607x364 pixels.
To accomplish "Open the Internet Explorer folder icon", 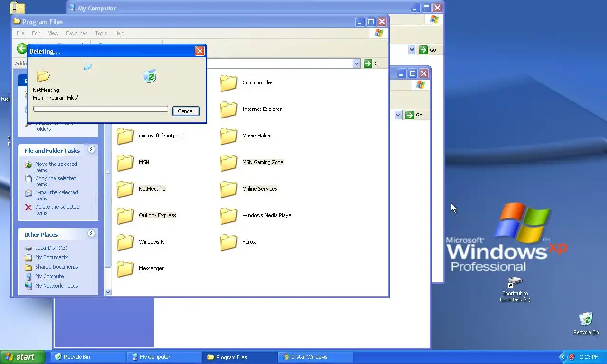I will point(229,109).
